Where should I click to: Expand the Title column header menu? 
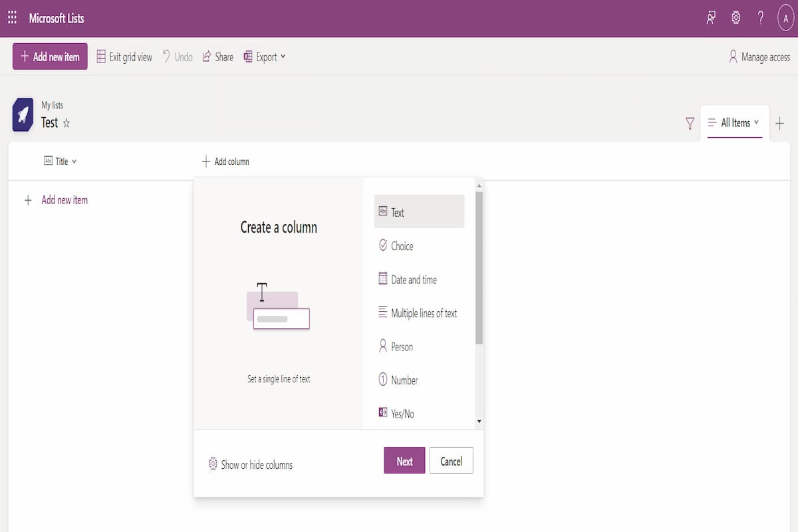(60, 162)
